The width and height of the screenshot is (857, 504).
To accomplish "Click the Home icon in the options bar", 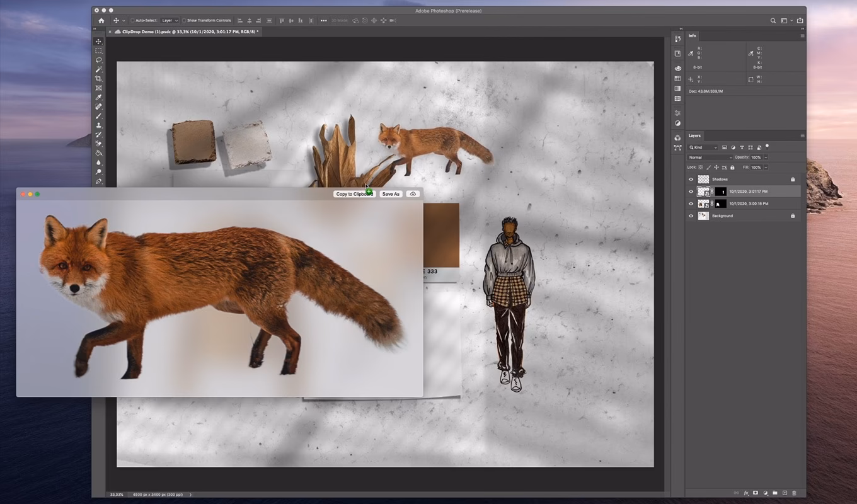I will 101,21.
